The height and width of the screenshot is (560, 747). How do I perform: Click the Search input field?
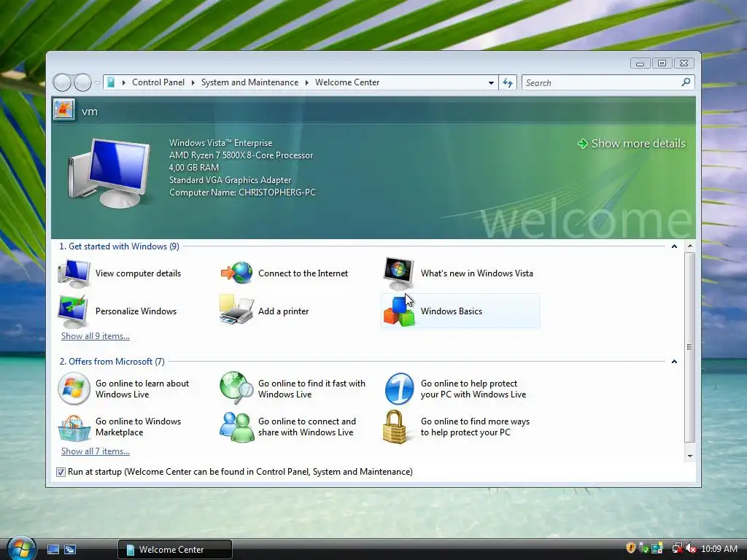coord(602,83)
